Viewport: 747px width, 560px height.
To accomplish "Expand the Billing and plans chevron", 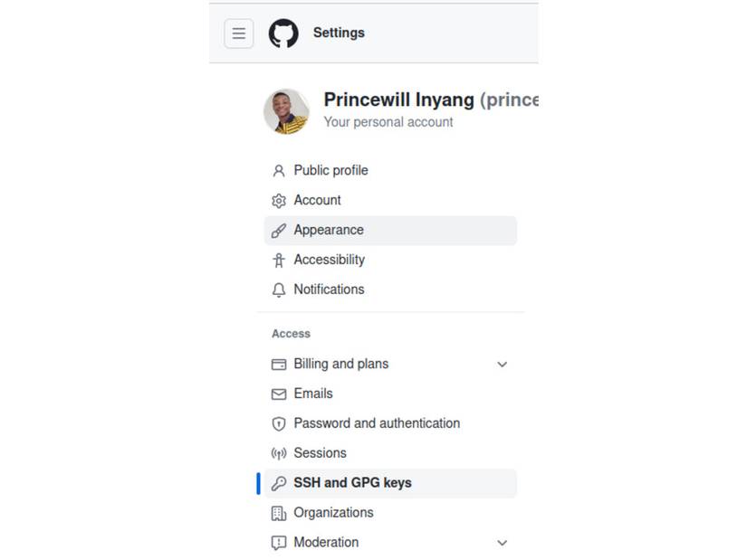I will click(503, 365).
